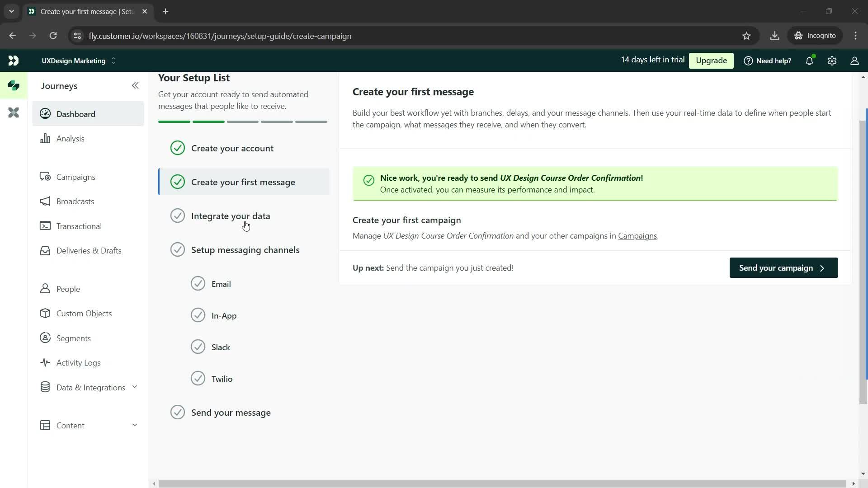Image resolution: width=868 pixels, height=488 pixels.
Task: Open settings gear in top bar
Action: click(832, 61)
